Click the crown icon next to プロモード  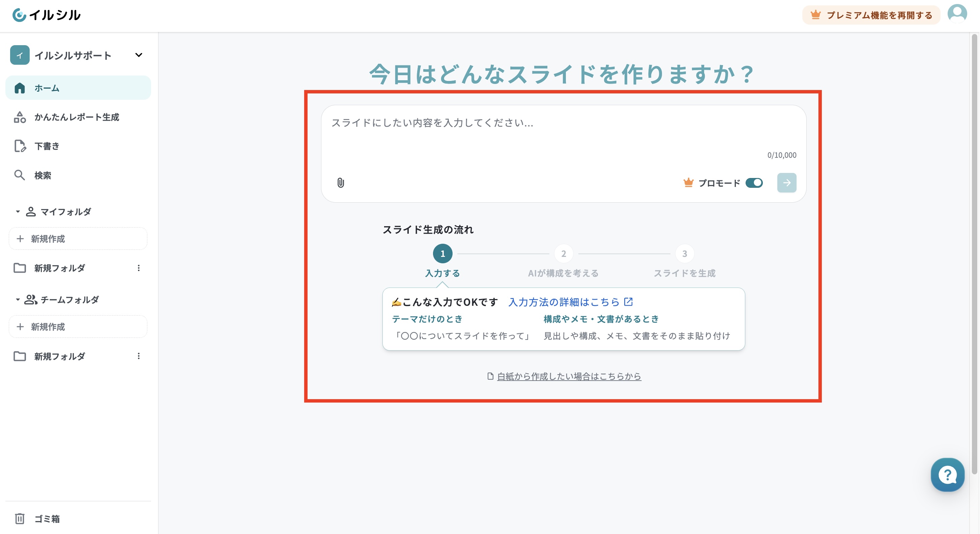pyautogui.click(x=688, y=183)
